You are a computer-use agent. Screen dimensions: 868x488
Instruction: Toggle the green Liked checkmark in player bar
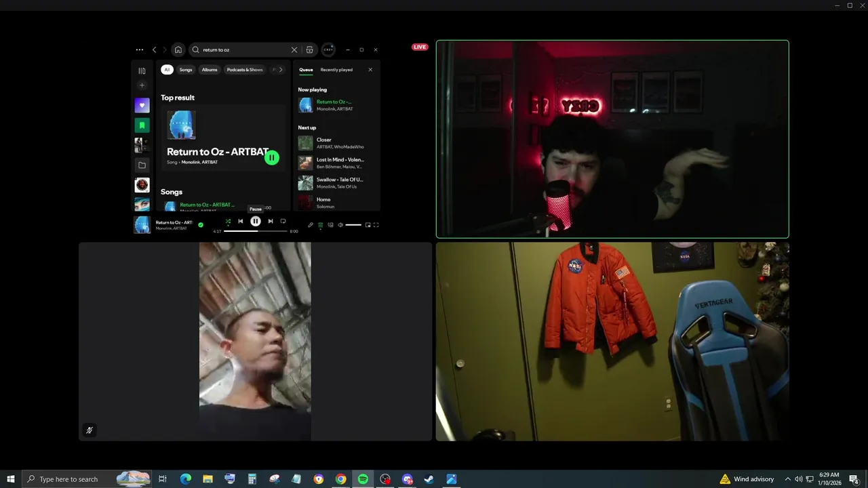tap(201, 224)
